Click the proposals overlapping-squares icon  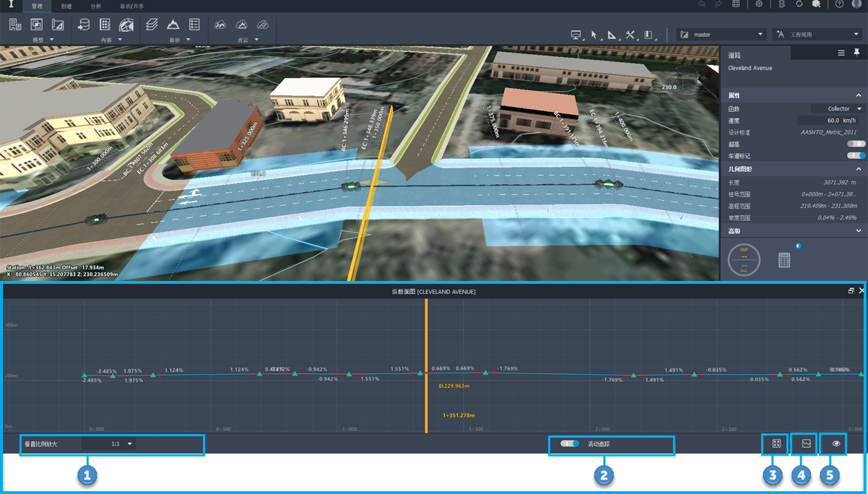36,25
